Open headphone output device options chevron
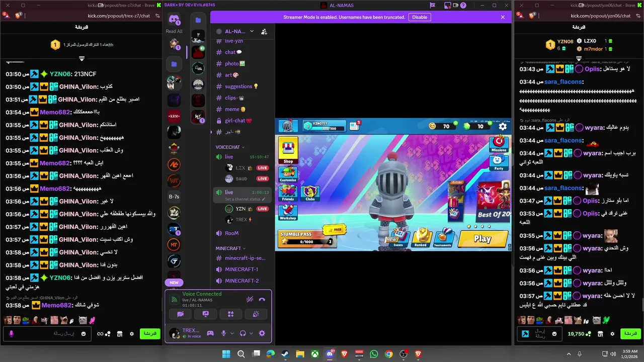644x362 pixels. coord(251,333)
